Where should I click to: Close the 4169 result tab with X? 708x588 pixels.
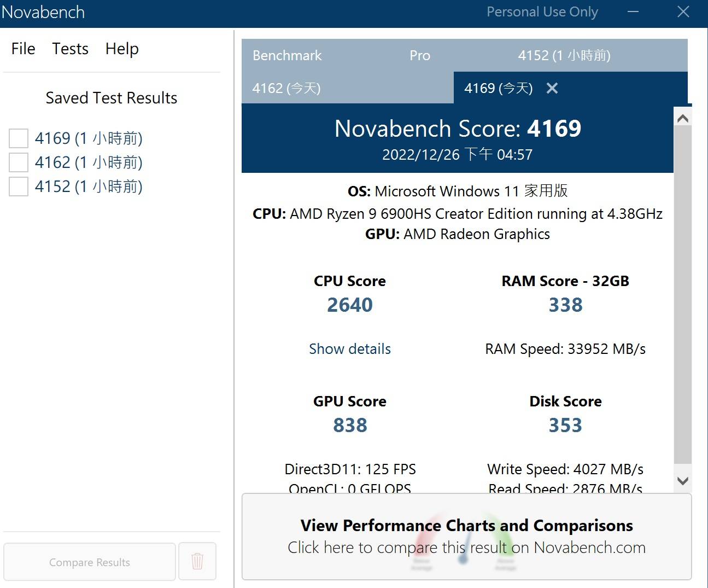552,88
